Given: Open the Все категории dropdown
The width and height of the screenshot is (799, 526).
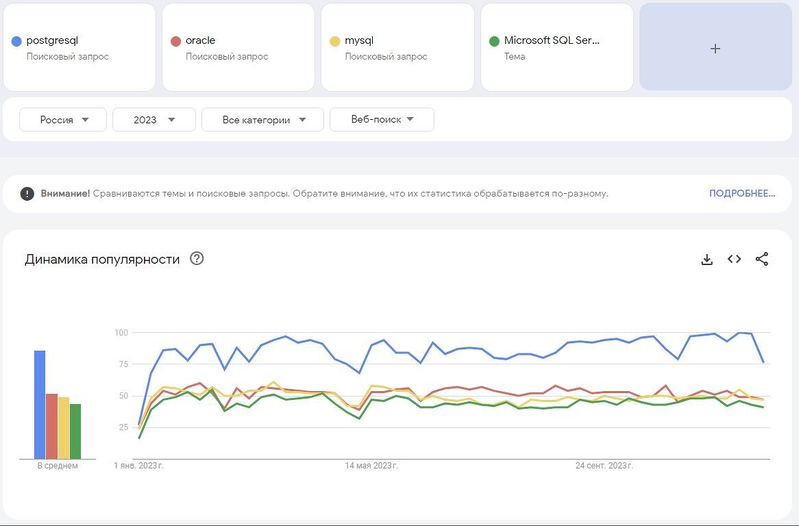Looking at the screenshot, I should tap(262, 120).
